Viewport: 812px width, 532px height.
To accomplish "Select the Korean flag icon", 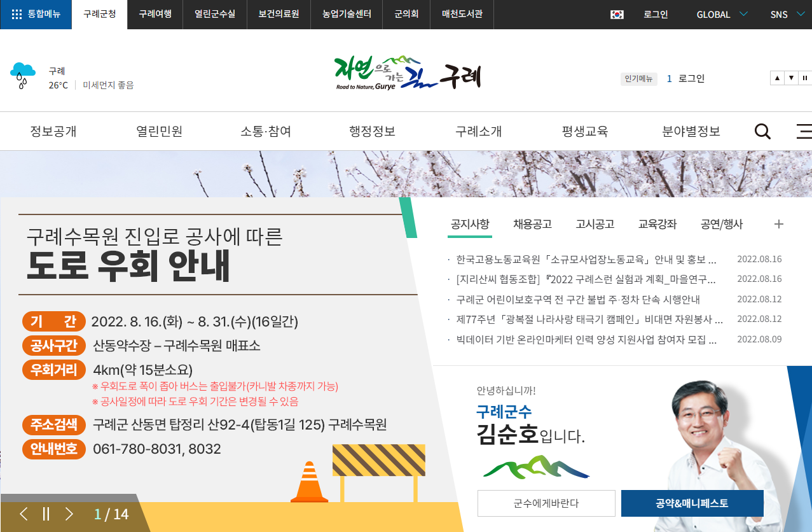I will (616, 14).
